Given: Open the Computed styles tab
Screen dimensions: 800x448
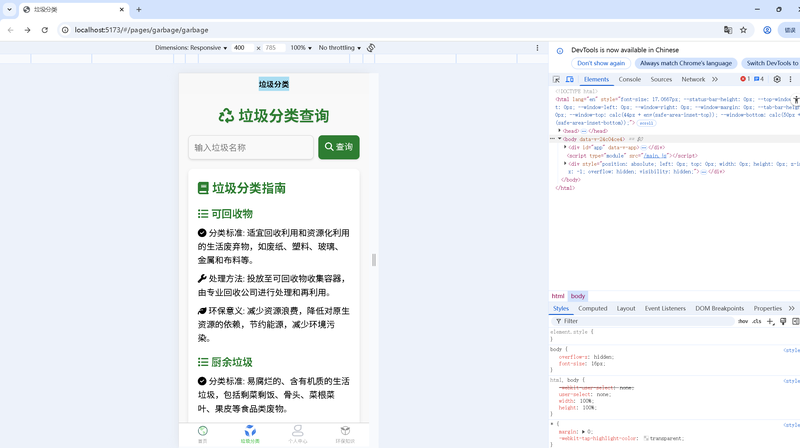Looking at the screenshot, I should click(x=592, y=308).
